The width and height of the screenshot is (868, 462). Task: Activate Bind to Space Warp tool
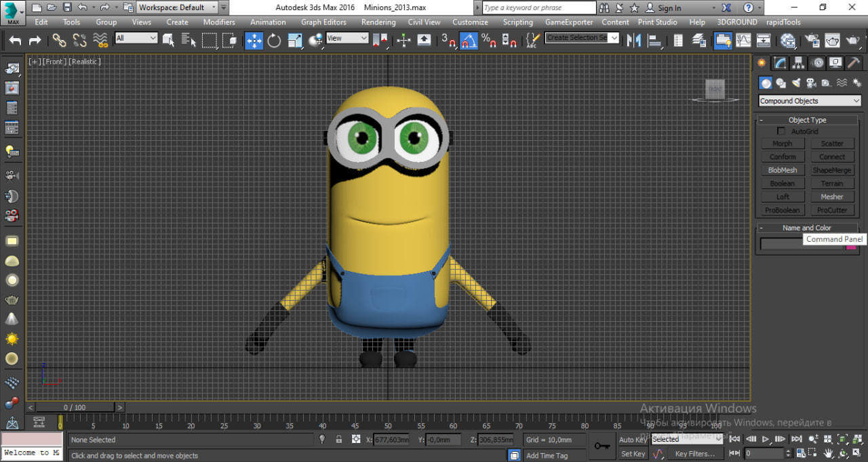[101, 41]
